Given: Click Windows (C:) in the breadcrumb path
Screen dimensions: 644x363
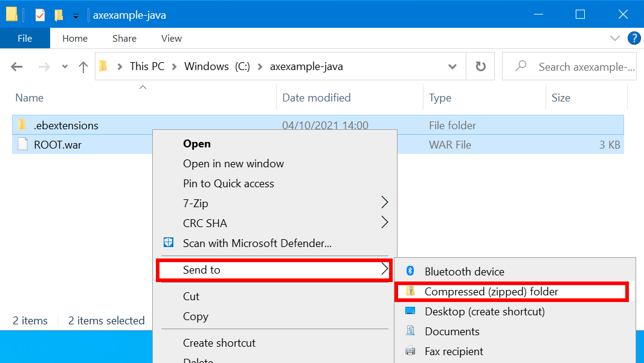Looking at the screenshot, I should click(x=217, y=66).
